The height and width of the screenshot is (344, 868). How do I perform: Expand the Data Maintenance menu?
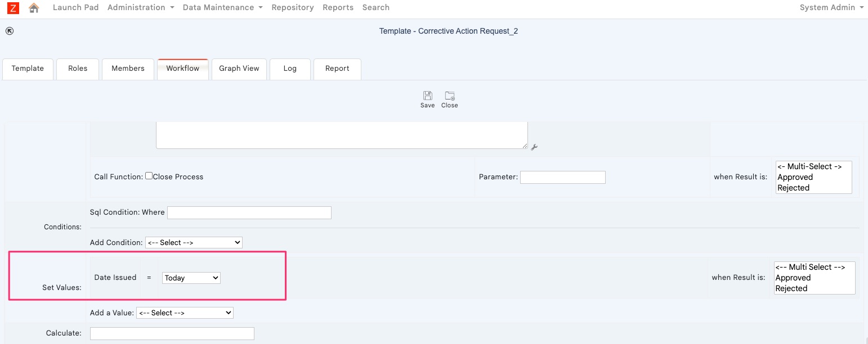click(x=222, y=7)
